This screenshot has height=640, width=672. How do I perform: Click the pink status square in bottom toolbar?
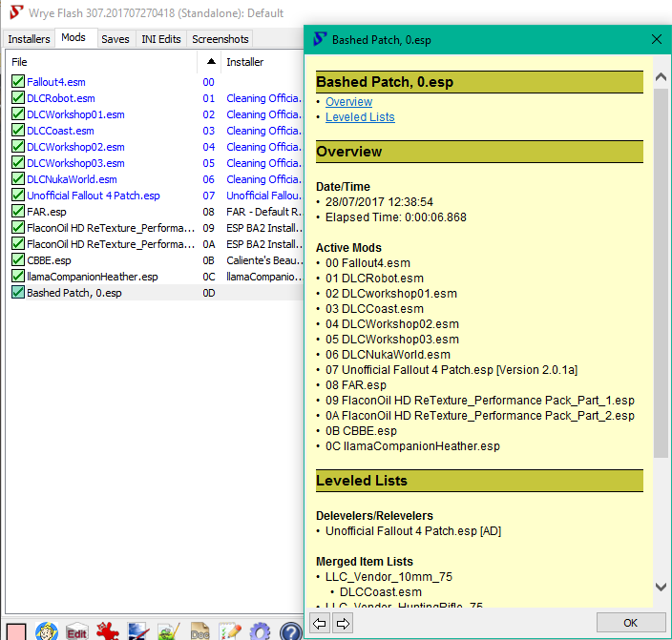pyautogui.click(x=16, y=631)
